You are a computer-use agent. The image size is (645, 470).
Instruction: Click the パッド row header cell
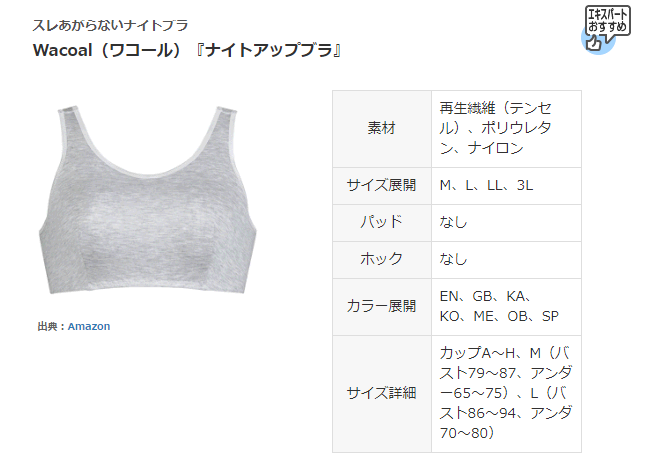[382, 222]
